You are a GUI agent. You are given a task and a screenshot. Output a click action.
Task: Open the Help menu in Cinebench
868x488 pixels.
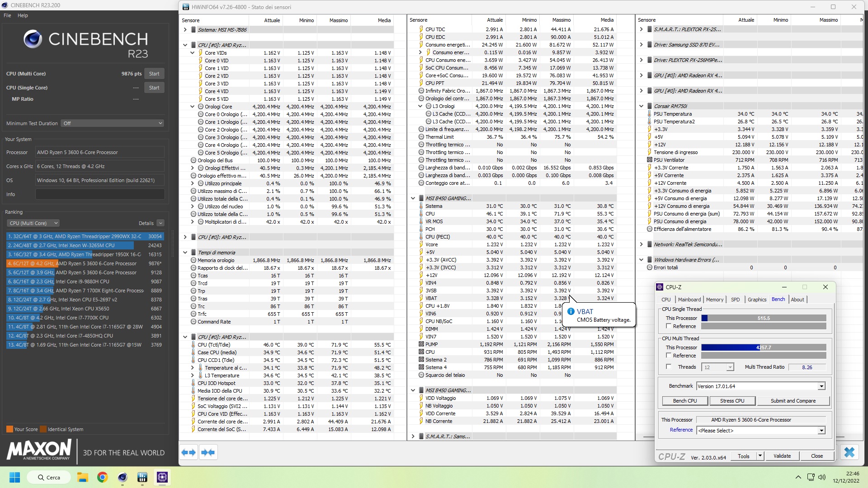[x=23, y=15]
